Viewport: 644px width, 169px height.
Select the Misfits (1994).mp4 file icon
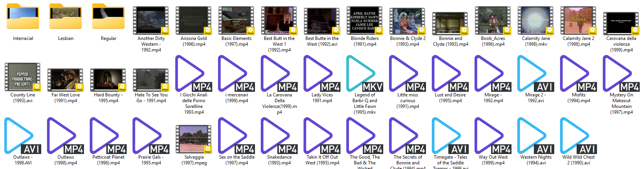(x=579, y=73)
